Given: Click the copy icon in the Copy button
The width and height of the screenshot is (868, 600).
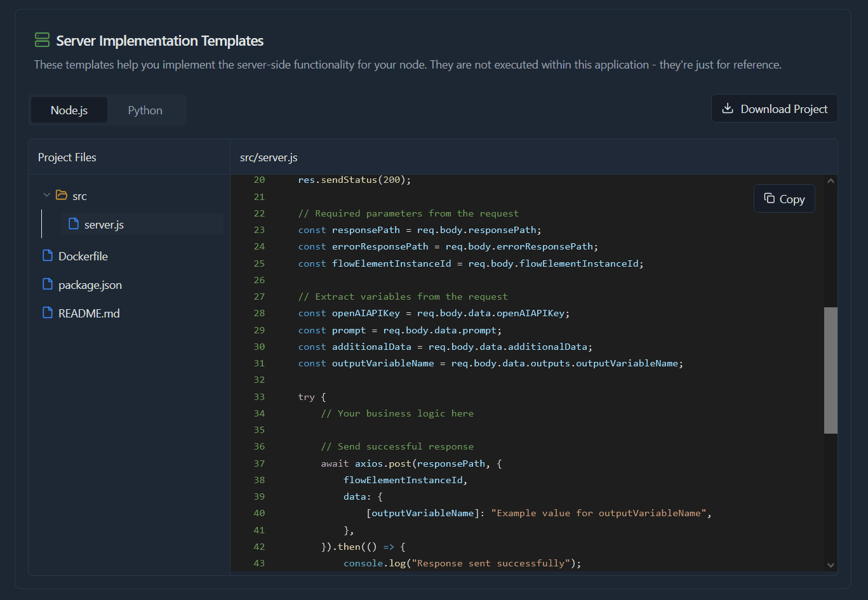Looking at the screenshot, I should [769, 199].
